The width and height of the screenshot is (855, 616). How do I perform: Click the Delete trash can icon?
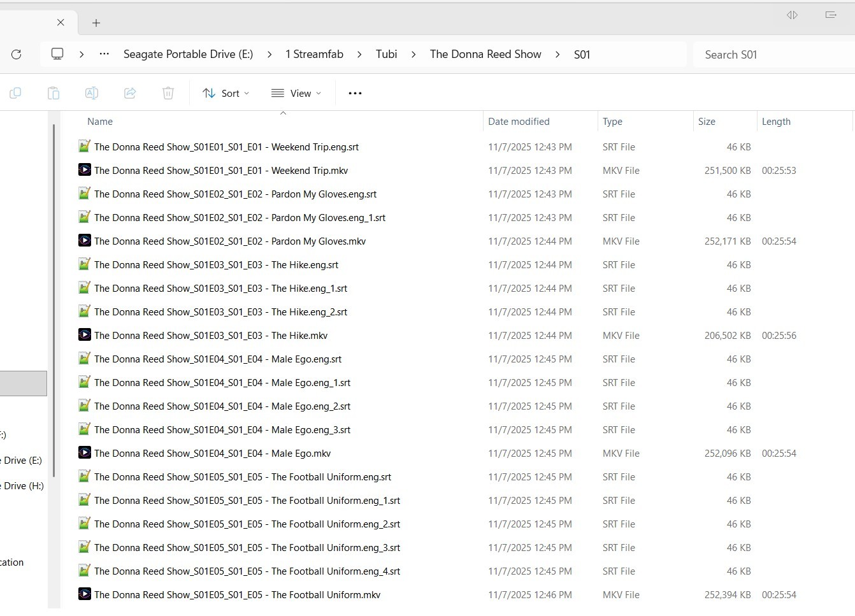pos(168,94)
